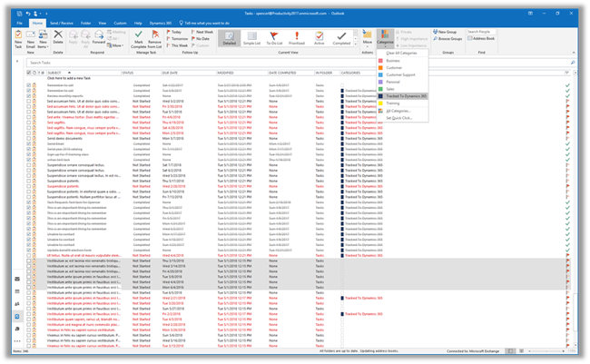Toggle completion checkbox on last visible task
Screen dimensions: 590x364
30,347
